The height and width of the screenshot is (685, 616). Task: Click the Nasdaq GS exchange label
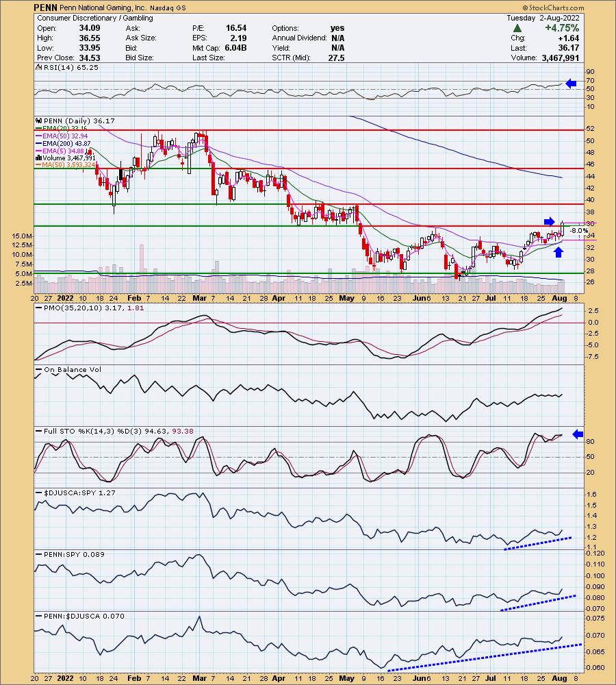tap(168, 8)
